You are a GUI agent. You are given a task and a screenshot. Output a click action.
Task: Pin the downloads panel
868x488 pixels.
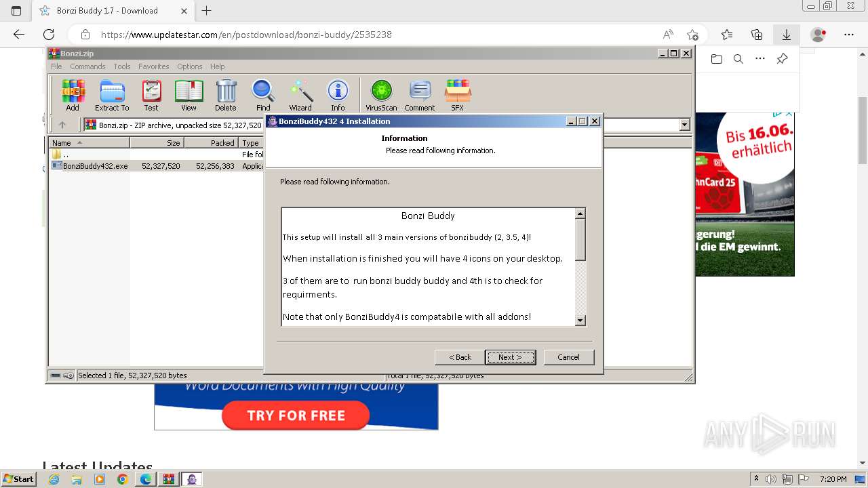782,59
